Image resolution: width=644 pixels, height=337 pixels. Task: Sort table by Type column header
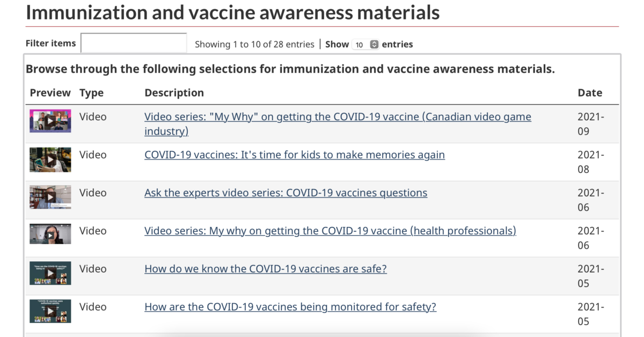pyautogui.click(x=91, y=93)
